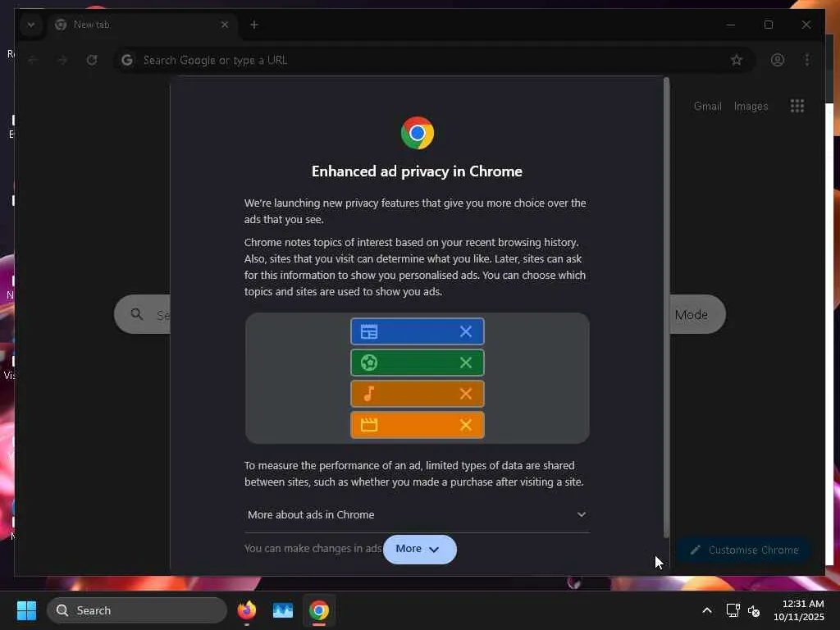
Task: Click the news layout icon on blue chip
Action: click(x=369, y=331)
